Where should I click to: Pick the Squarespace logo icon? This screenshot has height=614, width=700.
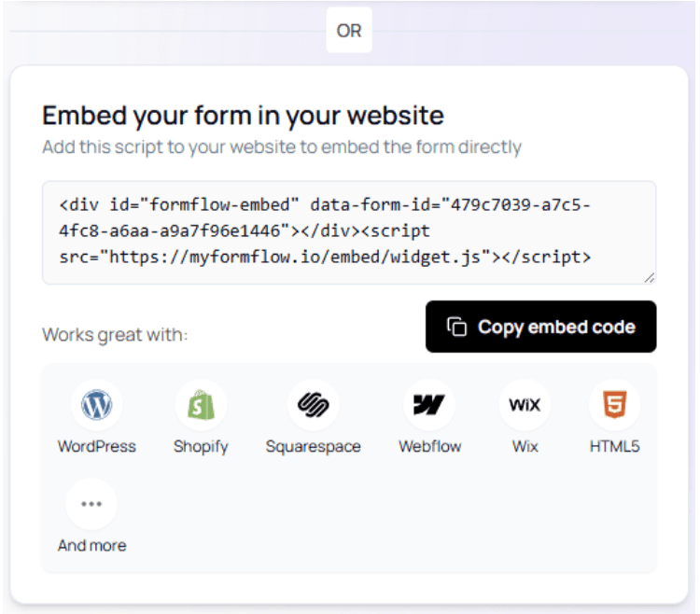[x=313, y=405]
